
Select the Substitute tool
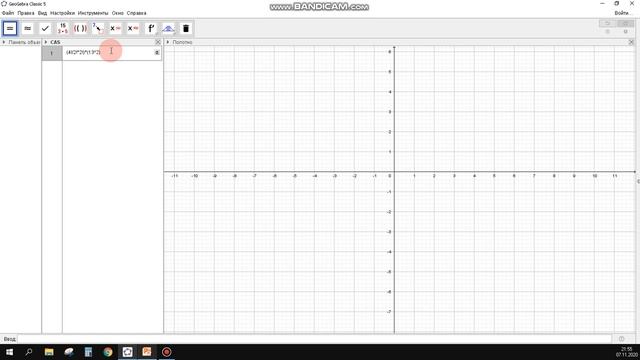(x=98, y=29)
